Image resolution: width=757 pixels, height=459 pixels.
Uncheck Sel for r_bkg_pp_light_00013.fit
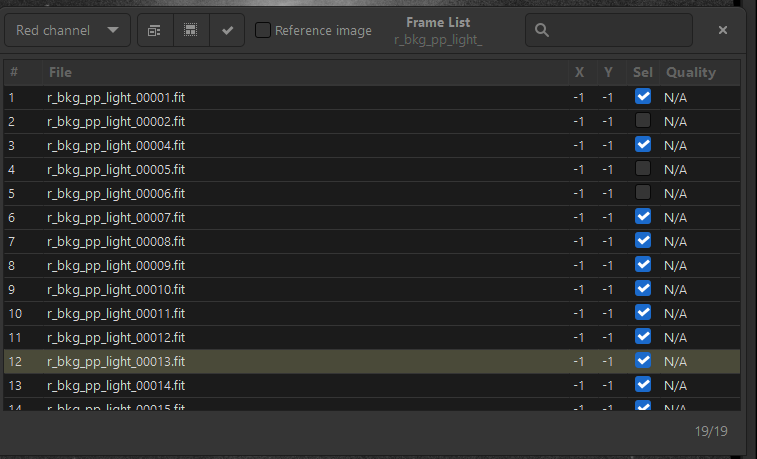point(643,361)
